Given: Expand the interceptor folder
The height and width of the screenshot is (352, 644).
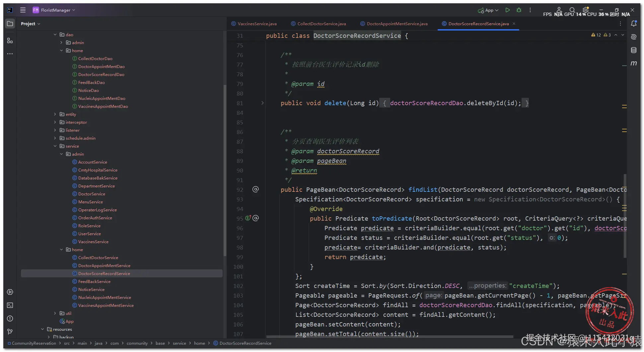Looking at the screenshot, I should pyautogui.click(x=55, y=122).
